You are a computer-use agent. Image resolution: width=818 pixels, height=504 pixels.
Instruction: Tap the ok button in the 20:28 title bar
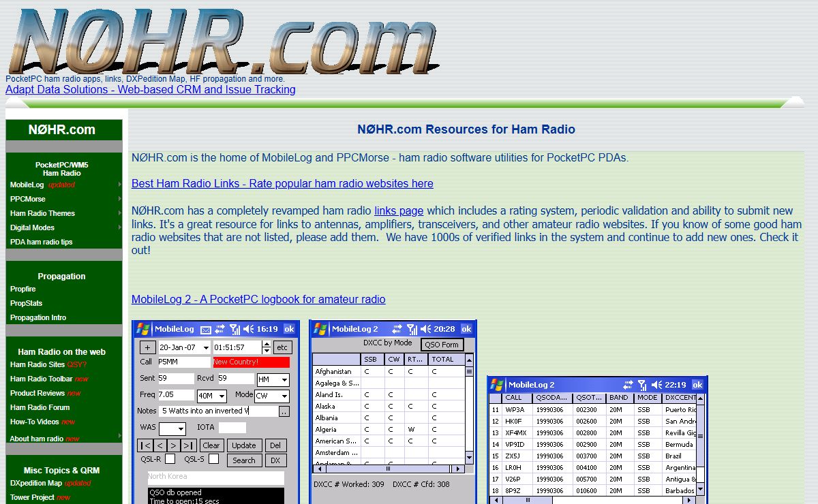tap(466, 329)
